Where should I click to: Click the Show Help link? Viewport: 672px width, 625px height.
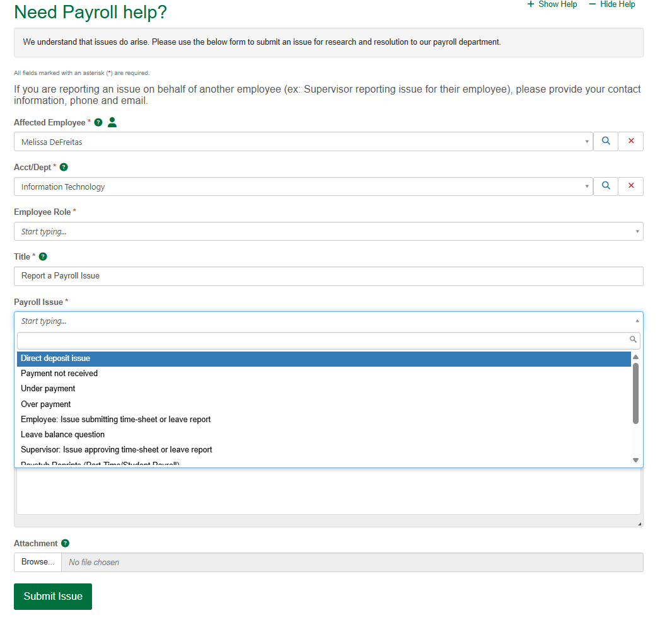(552, 4)
